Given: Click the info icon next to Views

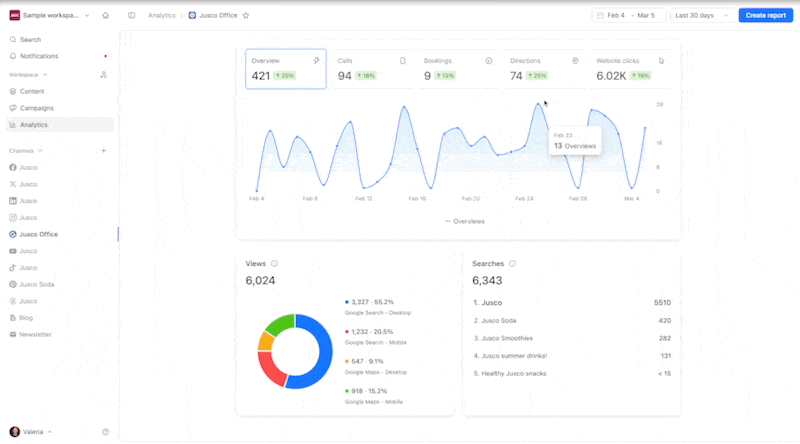Looking at the screenshot, I should click(274, 264).
